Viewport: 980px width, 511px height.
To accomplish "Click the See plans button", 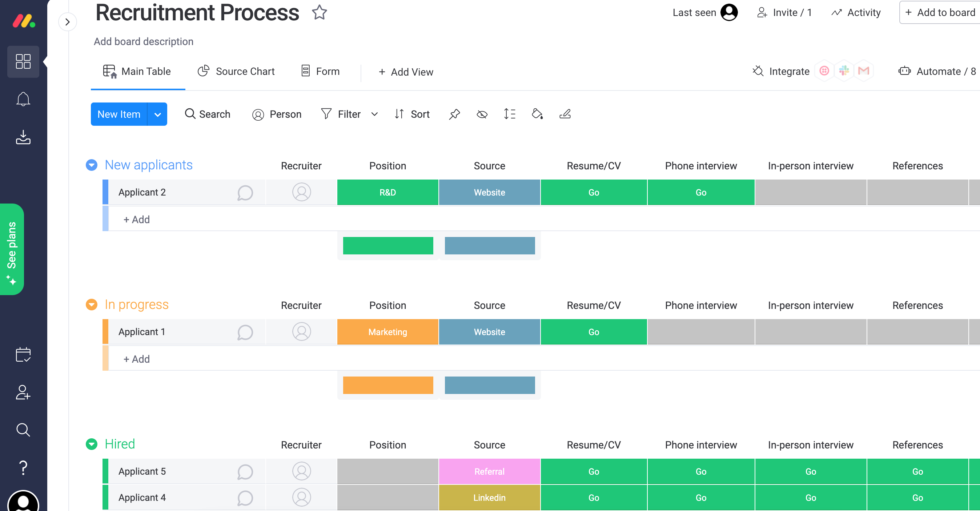I will [12, 249].
